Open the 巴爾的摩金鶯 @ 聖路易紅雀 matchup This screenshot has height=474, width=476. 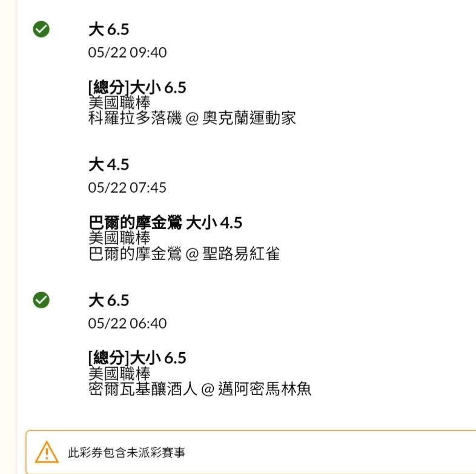tap(184, 253)
